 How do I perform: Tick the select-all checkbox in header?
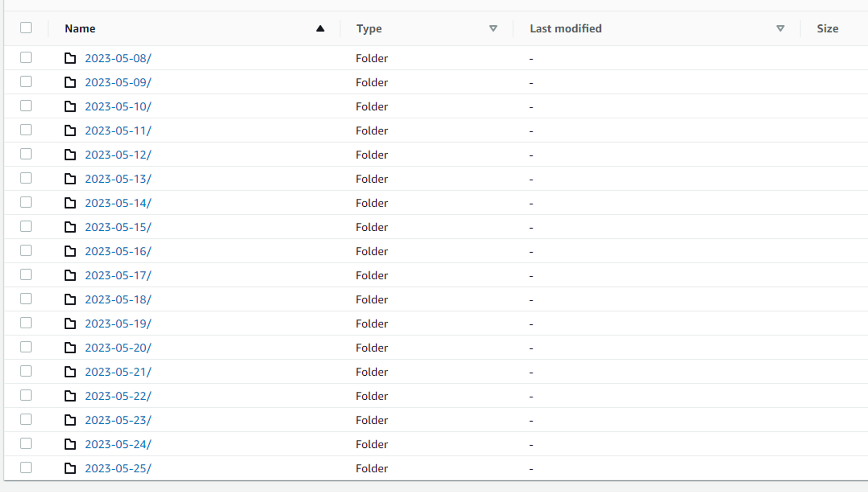[x=26, y=28]
